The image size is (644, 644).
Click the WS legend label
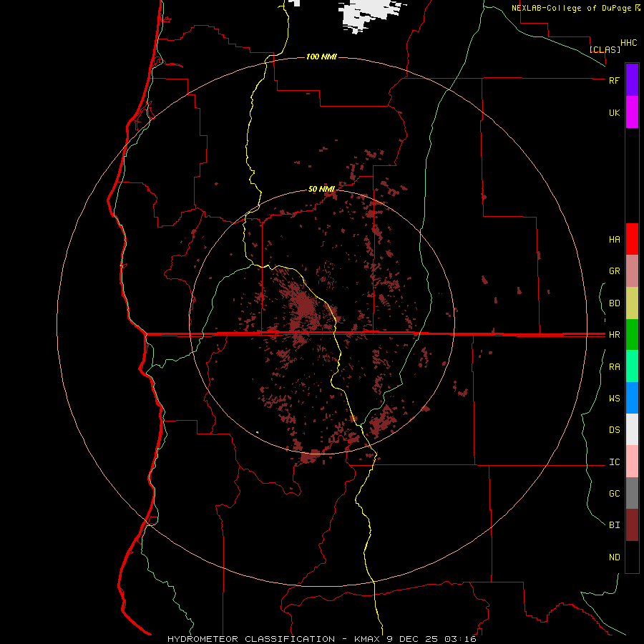614,399
